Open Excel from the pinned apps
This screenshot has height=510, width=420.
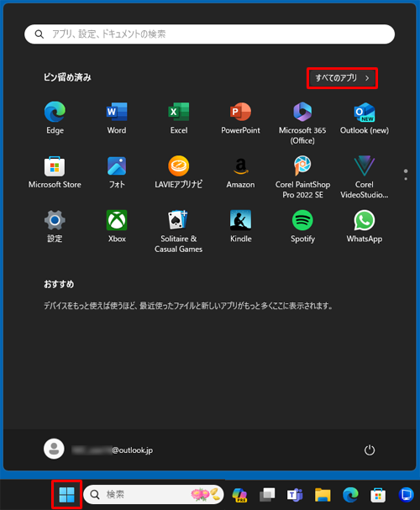[x=178, y=118]
